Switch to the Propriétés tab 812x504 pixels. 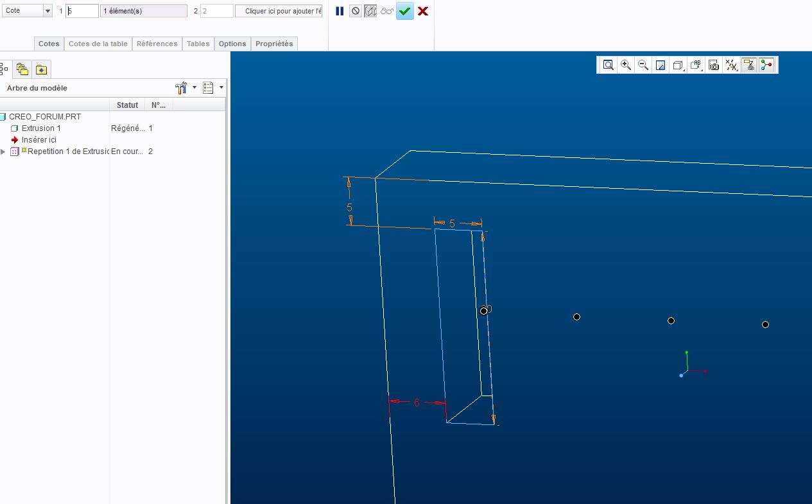click(274, 44)
